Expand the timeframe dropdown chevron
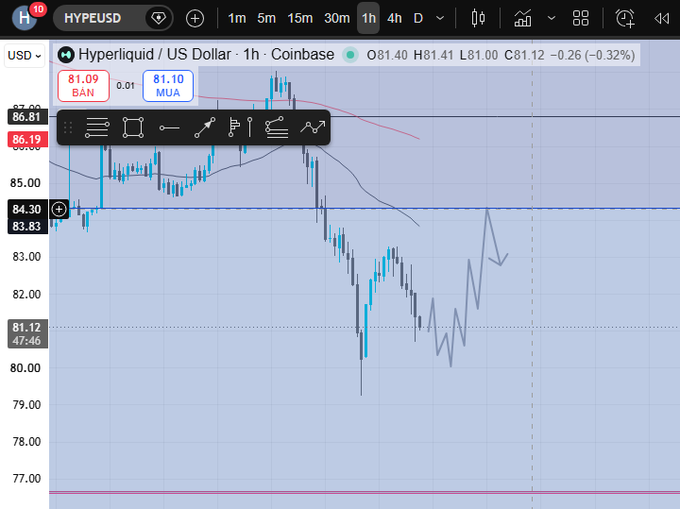 click(440, 18)
